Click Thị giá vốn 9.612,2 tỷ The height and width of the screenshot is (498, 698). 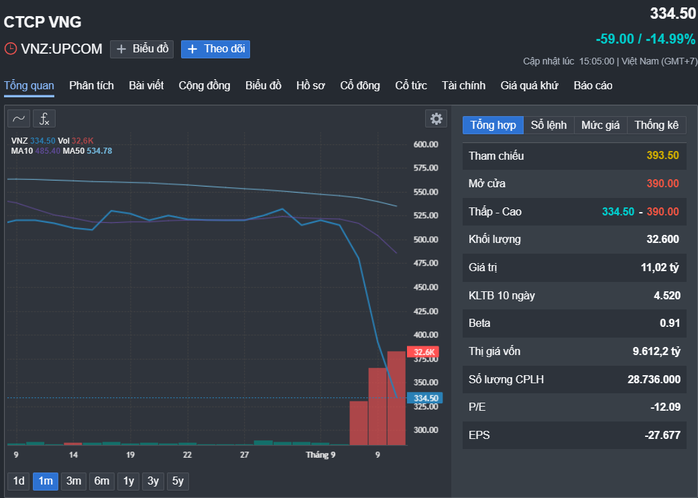click(657, 352)
